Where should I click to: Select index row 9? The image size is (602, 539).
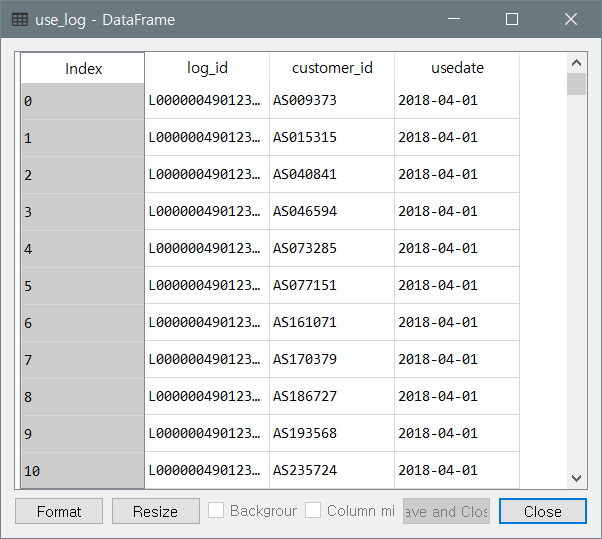click(x=83, y=434)
